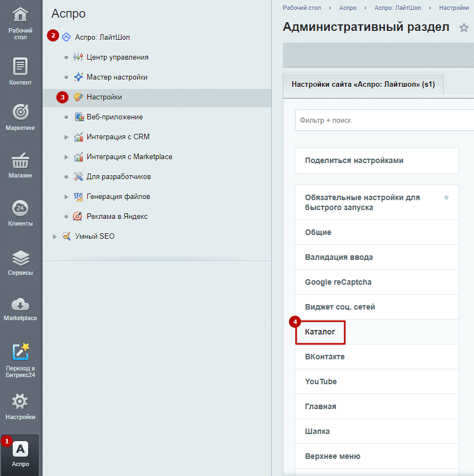Screen dimensions: 474x476
Task: Open Рабочий стол in the sidebar
Action: 20,24
